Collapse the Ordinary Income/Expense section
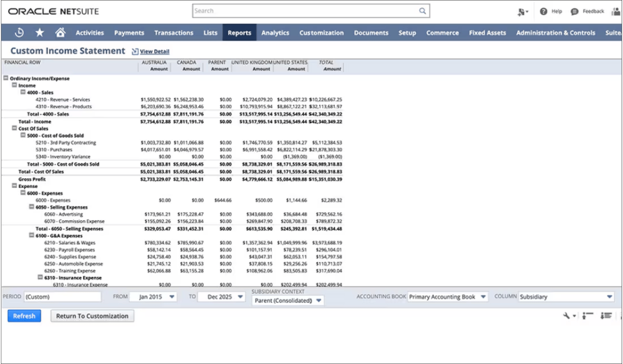The image size is (623, 364). [6, 78]
